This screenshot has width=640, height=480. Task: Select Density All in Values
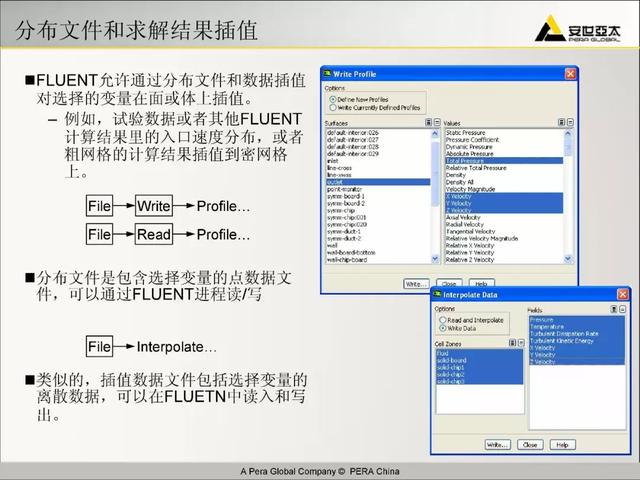pyautogui.click(x=504, y=182)
